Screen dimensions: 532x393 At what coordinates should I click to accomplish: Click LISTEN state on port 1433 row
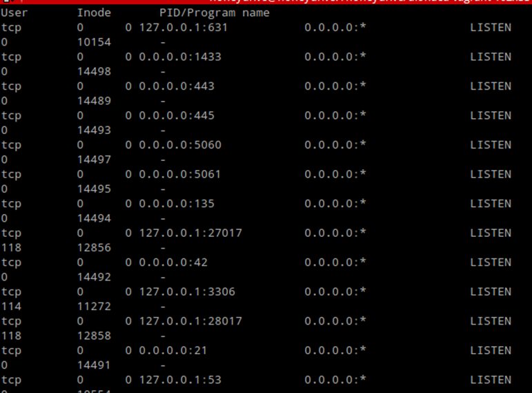click(491, 57)
